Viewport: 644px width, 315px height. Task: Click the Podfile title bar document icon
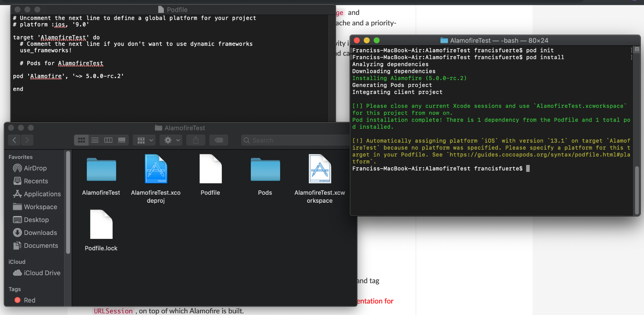161,9
